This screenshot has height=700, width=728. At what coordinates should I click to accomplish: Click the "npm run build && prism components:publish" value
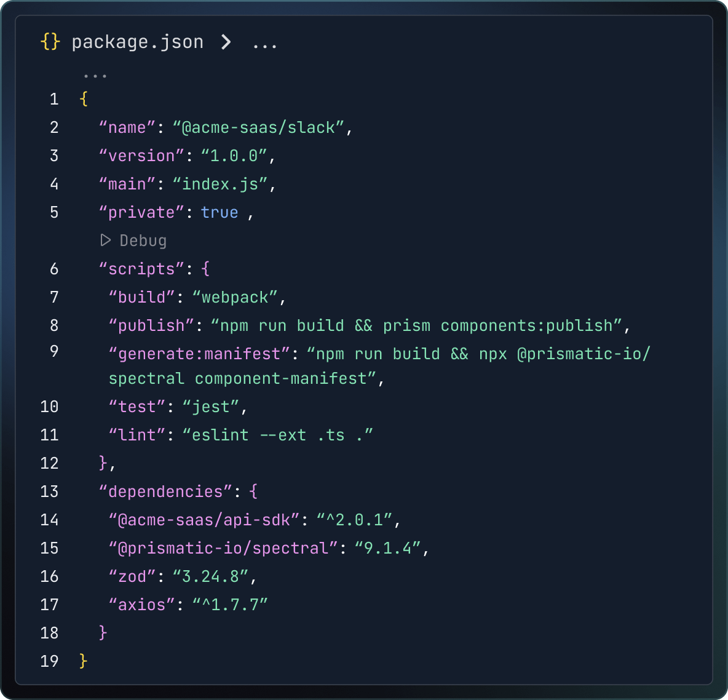(x=416, y=325)
